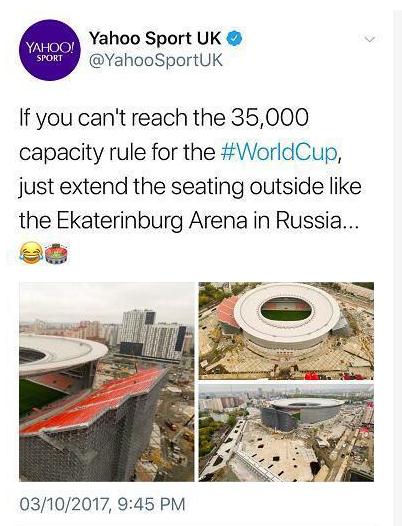Screen dimensions: 402x526
Task: Click the word Ekaterinburg in tweet text
Action: pyautogui.click(x=120, y=221)
